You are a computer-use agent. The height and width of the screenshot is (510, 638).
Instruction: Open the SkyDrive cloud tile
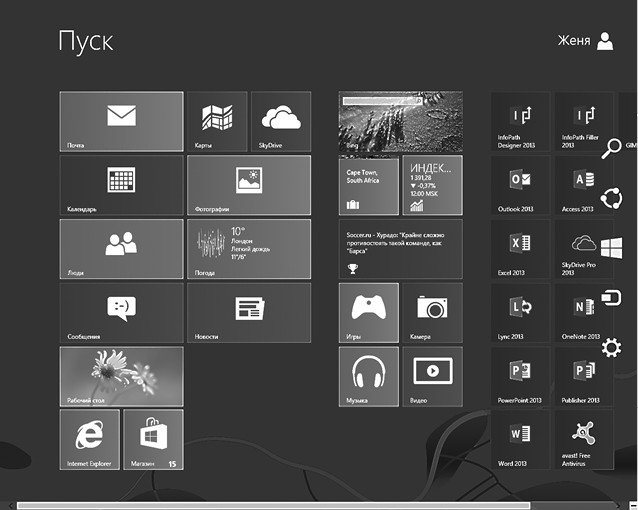tap(280, 121)
